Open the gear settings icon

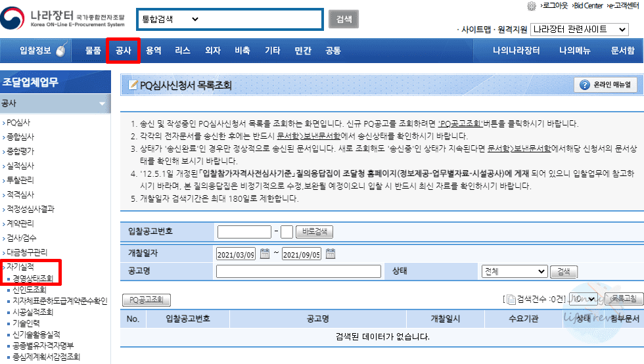[532, 6]
